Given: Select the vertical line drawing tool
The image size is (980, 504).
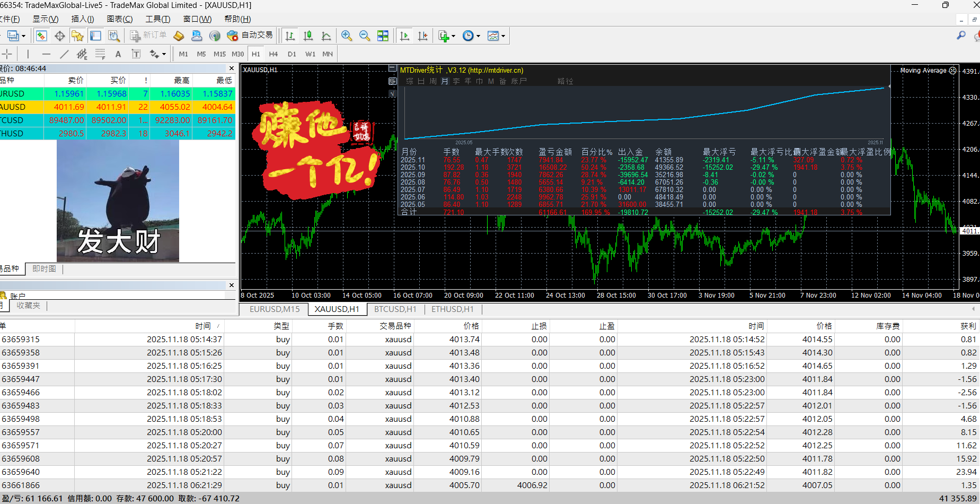Looking at the screenshot, I should pos(28,54).
